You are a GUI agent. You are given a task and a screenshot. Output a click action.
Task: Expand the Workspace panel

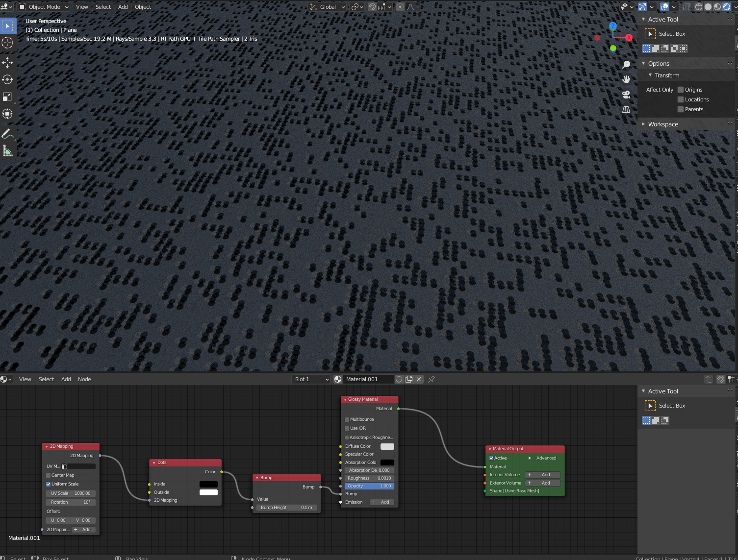[663, 124]
